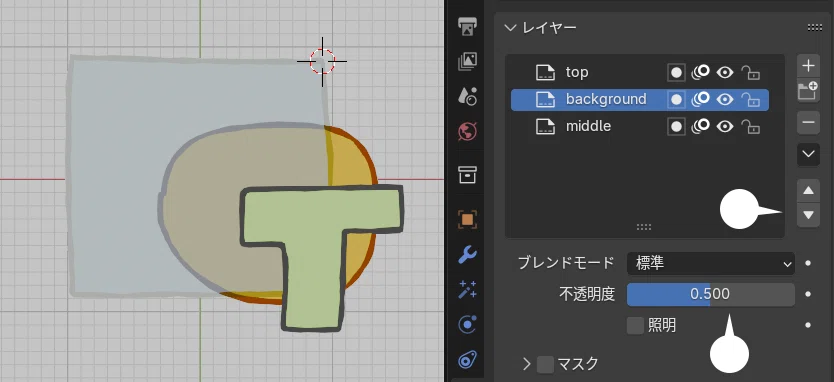The image size is (834, 382).
Task: Select the top layer row
Action: coord(640,72)
